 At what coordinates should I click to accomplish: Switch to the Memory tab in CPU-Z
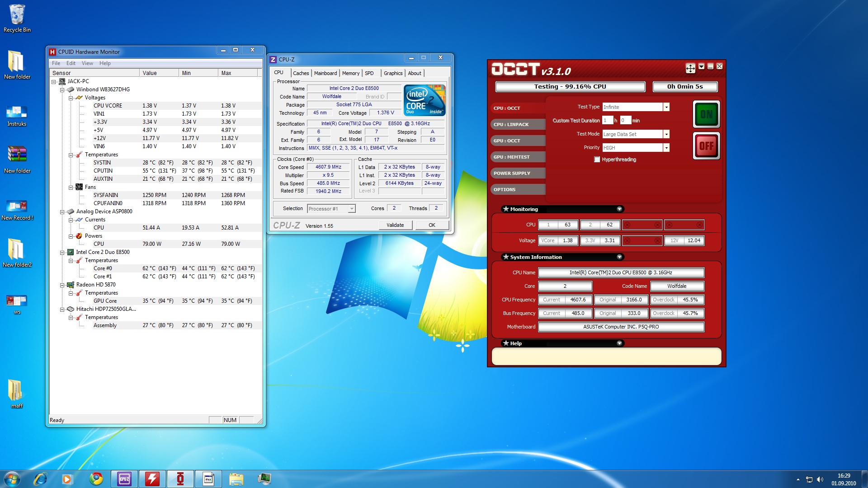coord(351,73)
